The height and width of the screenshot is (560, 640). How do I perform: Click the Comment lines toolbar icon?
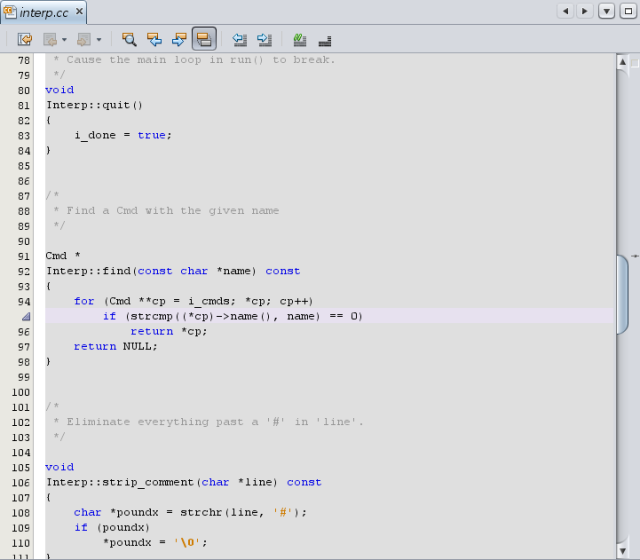coord(300,40)
